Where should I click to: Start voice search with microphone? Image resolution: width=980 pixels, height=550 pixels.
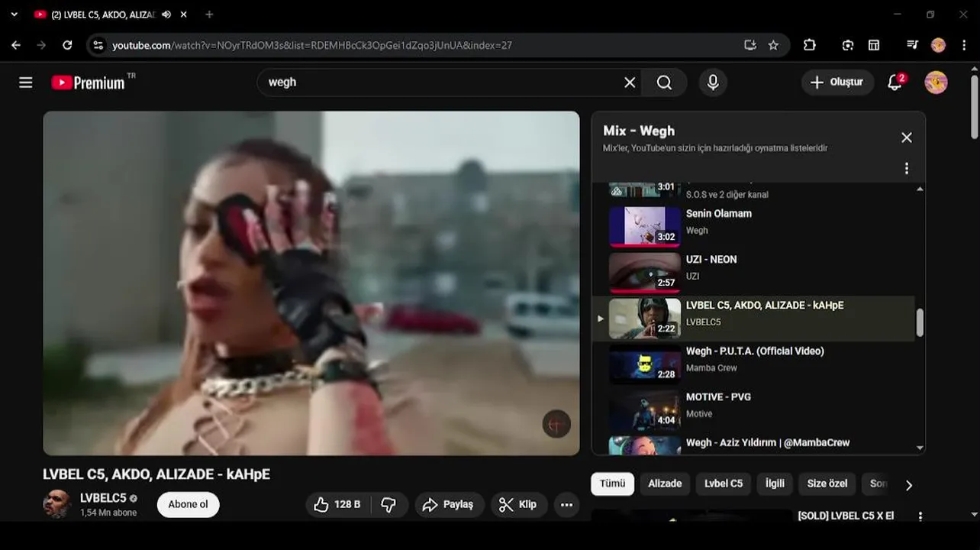click(713, 82)
